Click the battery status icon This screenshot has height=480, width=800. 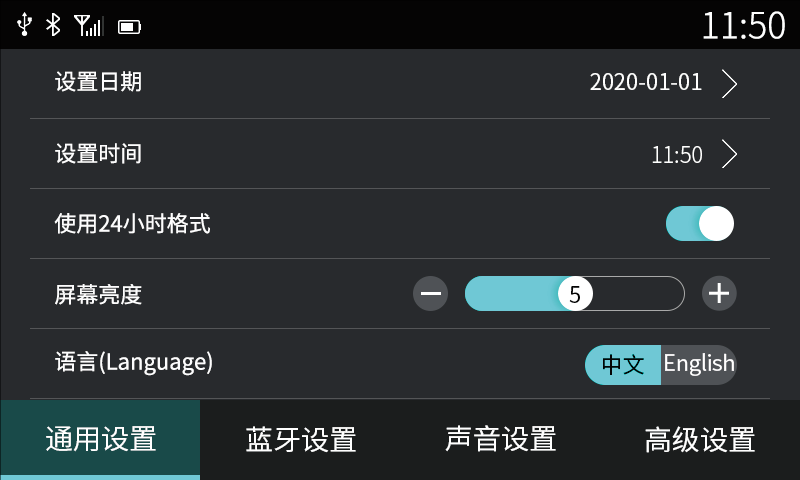(x=129, y=27)
